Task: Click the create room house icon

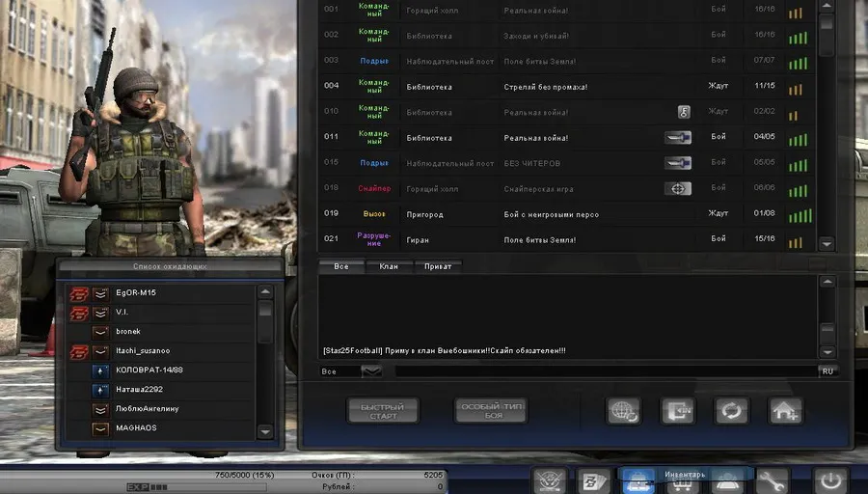Action: (785, 411)
